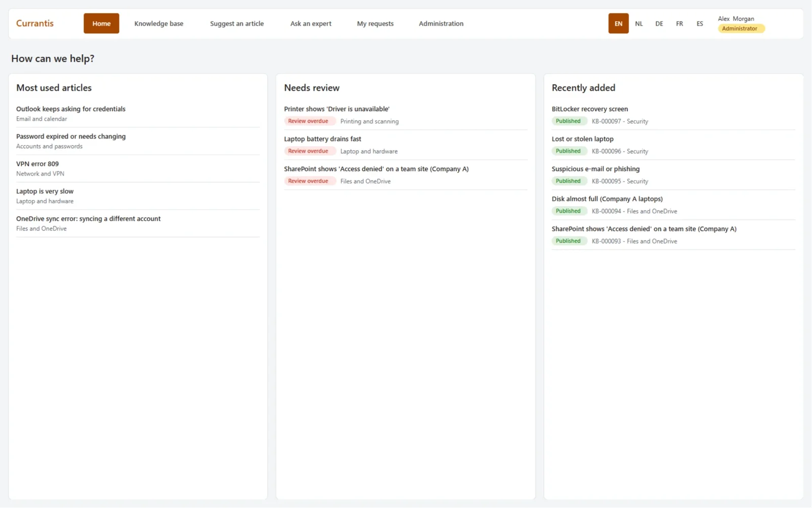Viewport: 812px width, 508px height.
Task: Click Review overdue badge under Laptop battery article
Action: coord(309,151)
